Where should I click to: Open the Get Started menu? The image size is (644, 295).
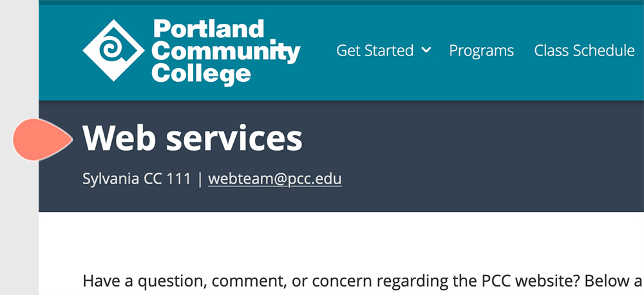375,50
